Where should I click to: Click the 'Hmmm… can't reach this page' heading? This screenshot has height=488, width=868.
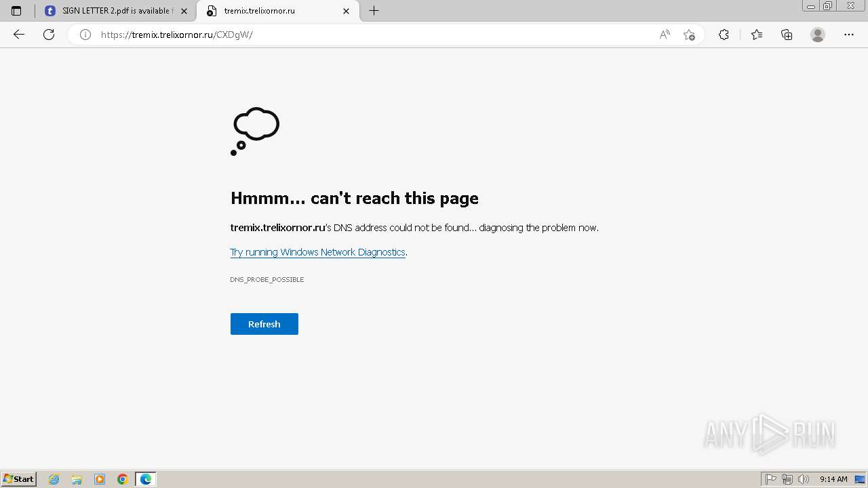tap(355, 198)
